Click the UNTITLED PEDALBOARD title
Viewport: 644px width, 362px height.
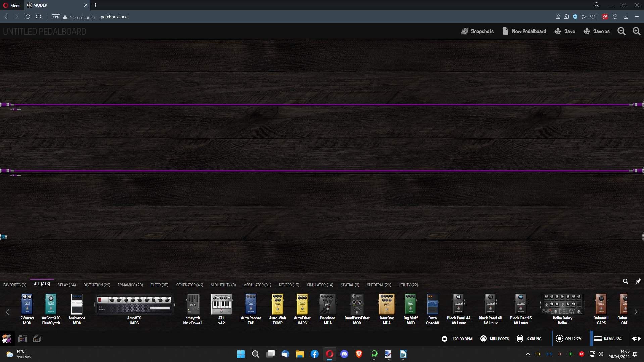(x=45, y=32)
